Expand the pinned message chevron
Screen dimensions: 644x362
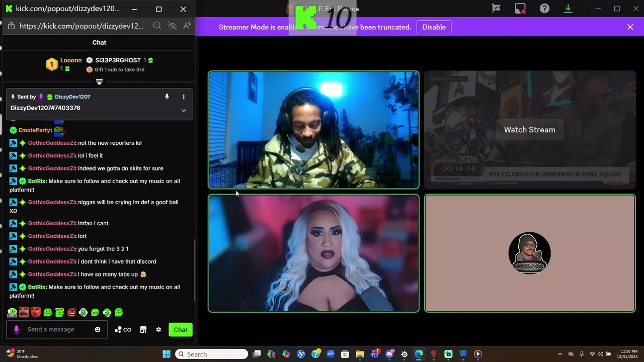(184, 110)
